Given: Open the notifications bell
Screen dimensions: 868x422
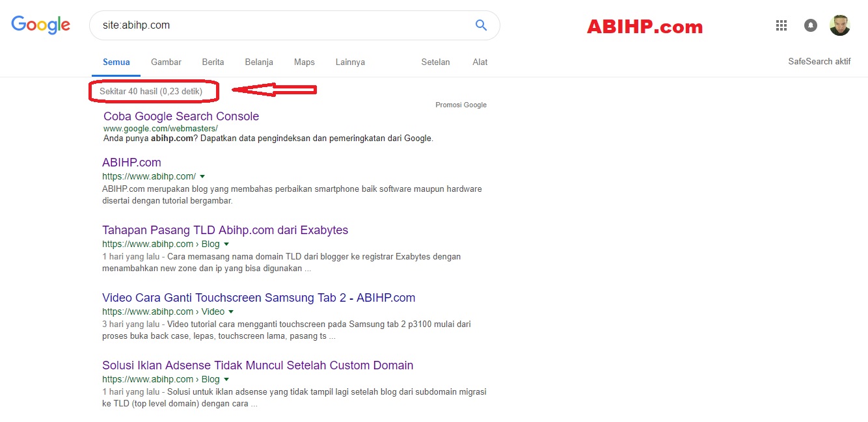Looking at the screenshot, I should (810, 25).
